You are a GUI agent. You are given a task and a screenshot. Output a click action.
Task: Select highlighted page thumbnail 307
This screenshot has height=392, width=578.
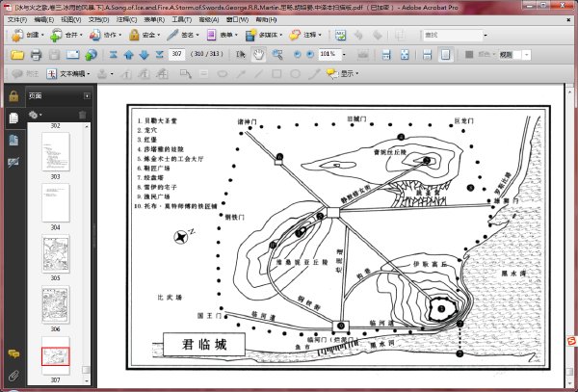(x=55, y=356)
